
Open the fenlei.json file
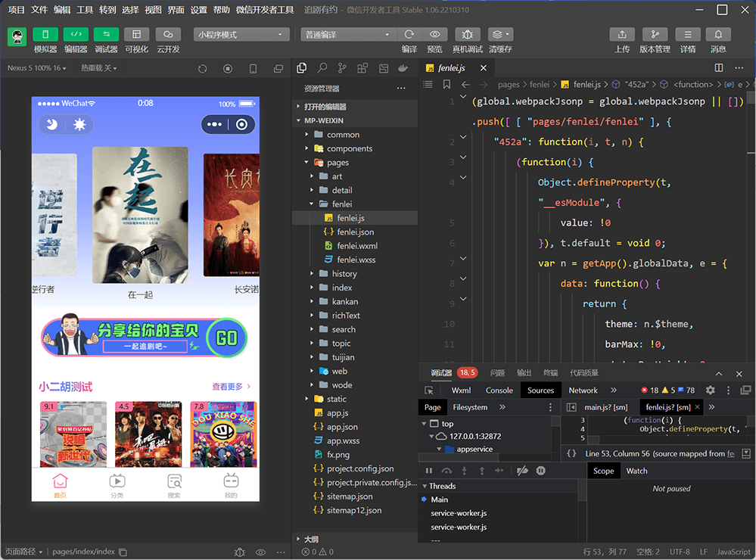point(354,232)
